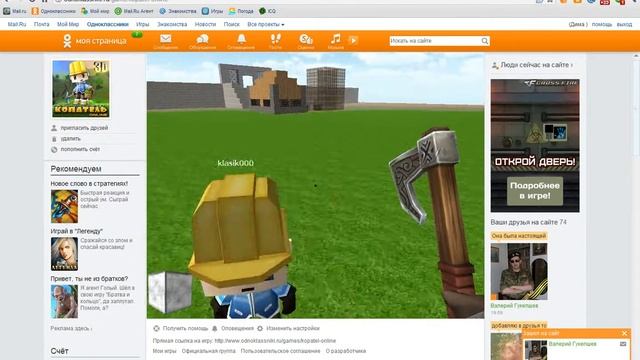This screenshot has height=360, width=640.
Task: Open the Играй в Легенду ad thumbnail
Action: (64, 254)
